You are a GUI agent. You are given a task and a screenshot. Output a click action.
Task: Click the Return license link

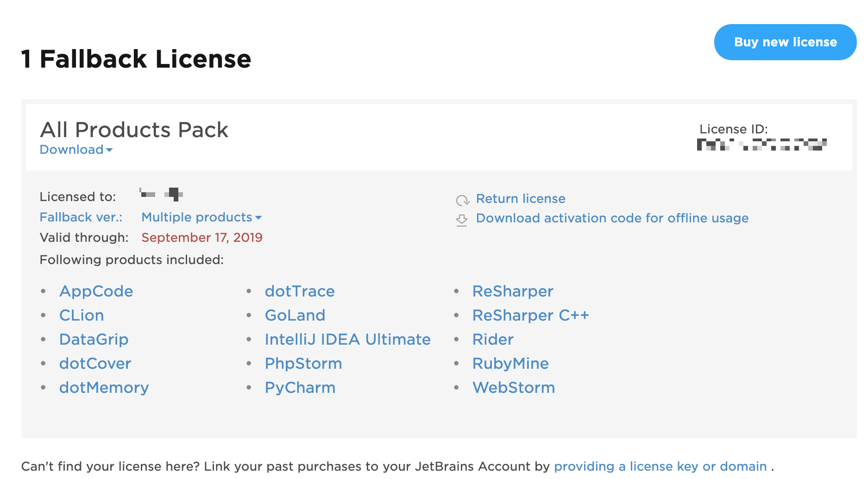click(521, 199)
